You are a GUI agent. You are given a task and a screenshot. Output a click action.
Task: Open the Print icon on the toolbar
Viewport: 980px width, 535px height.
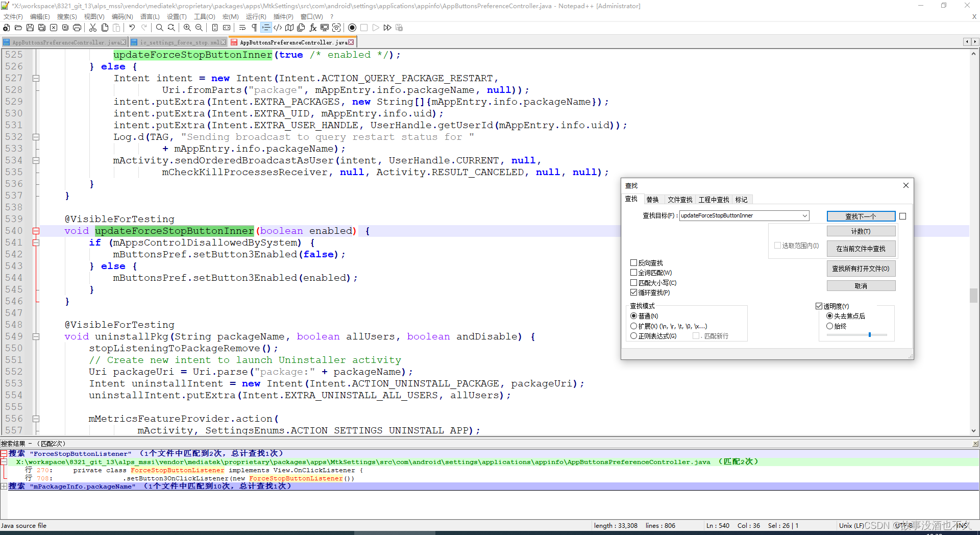[x=77, y=28]
